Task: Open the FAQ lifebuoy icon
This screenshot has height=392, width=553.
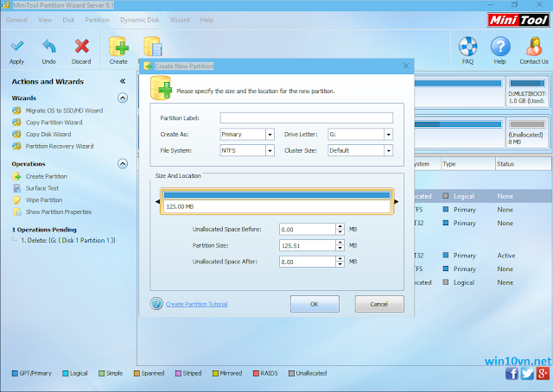Action: click(467, 46)
